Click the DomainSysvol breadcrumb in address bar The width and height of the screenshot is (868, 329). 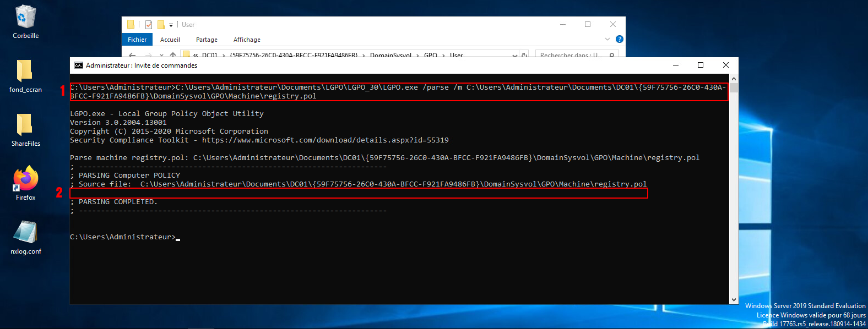(390, 55)
